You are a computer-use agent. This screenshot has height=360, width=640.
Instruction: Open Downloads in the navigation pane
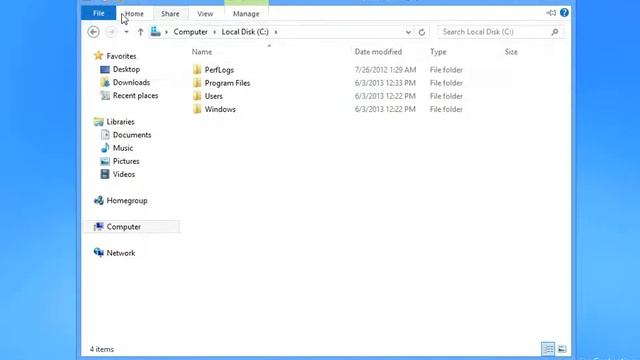[131, 82]
